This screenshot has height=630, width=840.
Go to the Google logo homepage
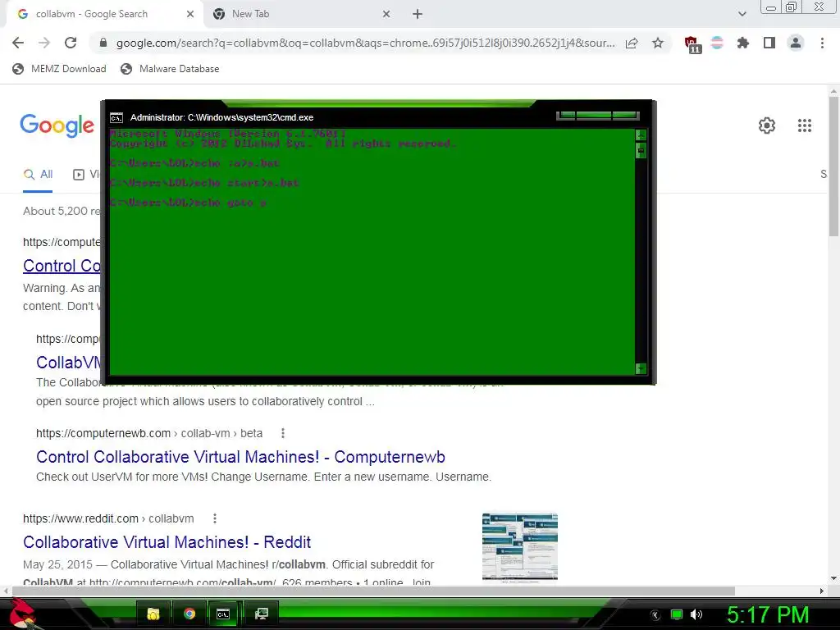57,126
